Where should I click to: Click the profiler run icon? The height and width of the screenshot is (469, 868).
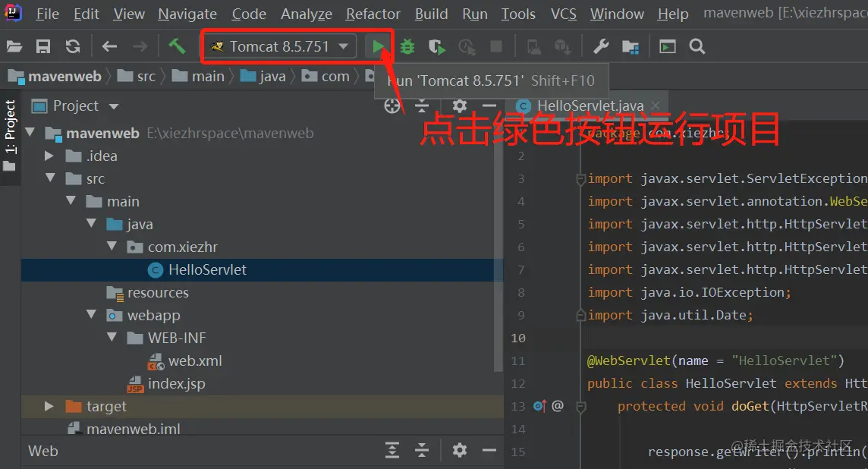pyautogui.click(x=467, y=47)
